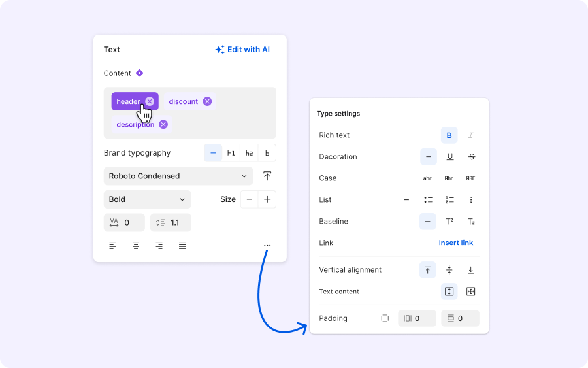Open the Bold font weight dropdown
Screen dimensions: 588x368
147,199
